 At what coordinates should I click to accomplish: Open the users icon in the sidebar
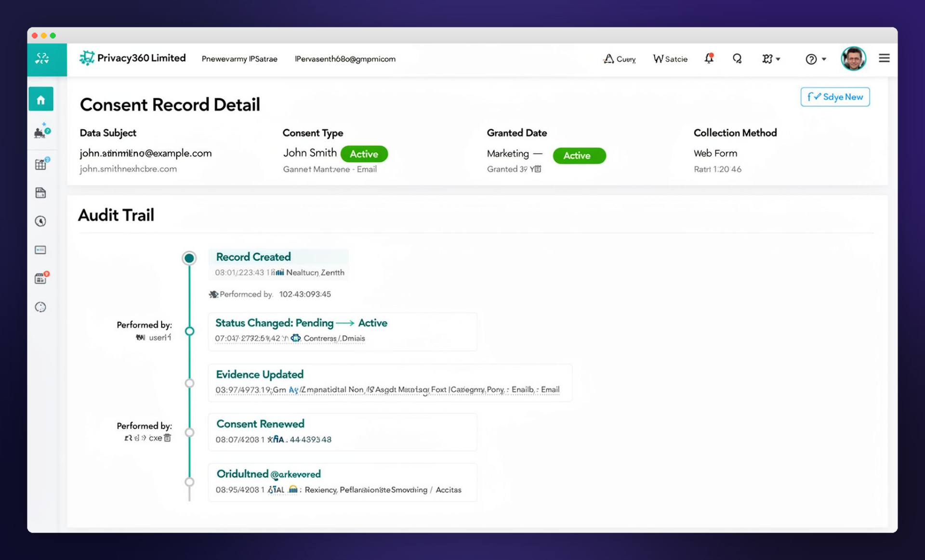point(42,130)
